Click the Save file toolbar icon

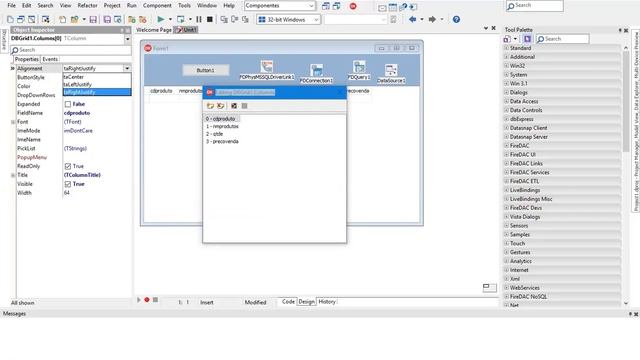click(93, 19)
